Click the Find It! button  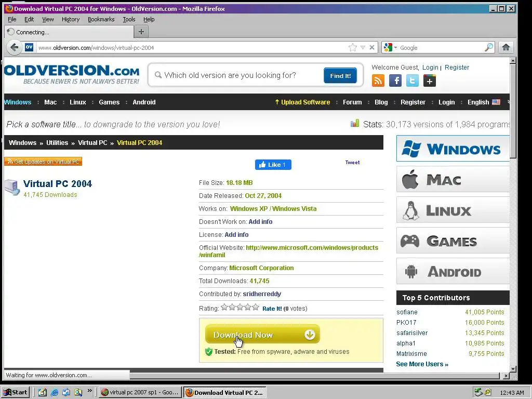(x=340, y=75)
